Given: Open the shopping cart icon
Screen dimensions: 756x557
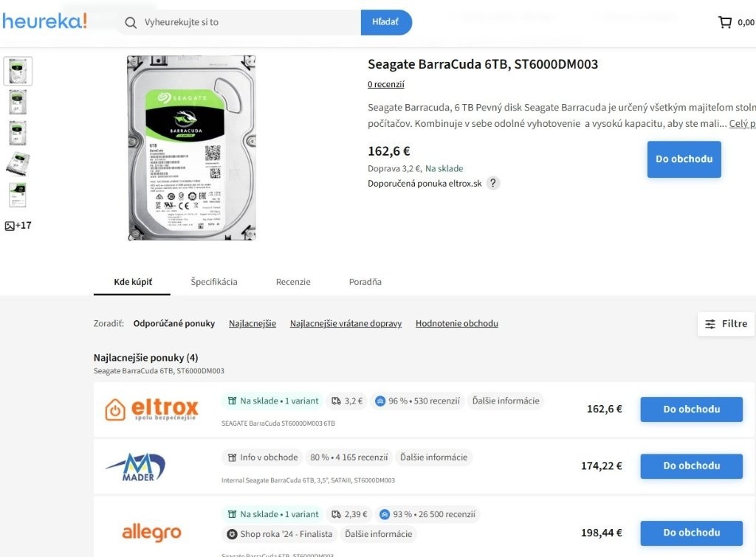Looking at the screenshot, I should [x=725, y=22].
